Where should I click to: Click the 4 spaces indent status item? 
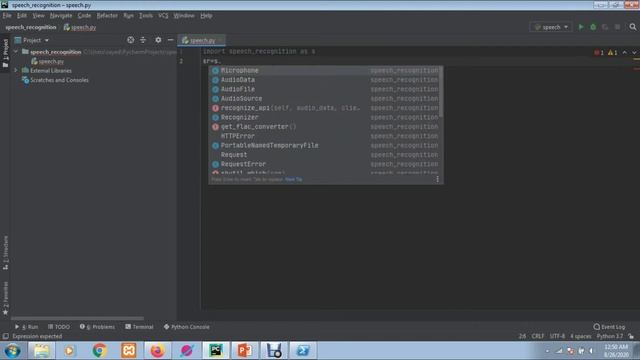580,336
